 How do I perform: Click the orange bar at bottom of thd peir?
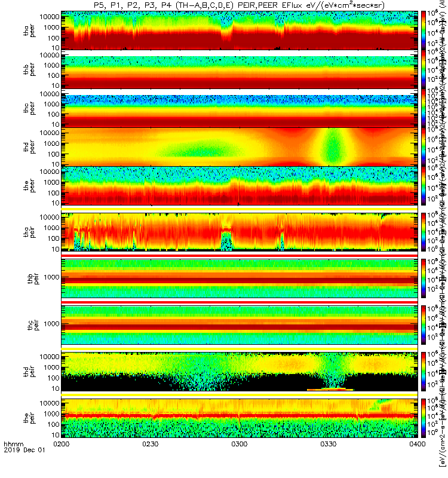click(330, 390)
